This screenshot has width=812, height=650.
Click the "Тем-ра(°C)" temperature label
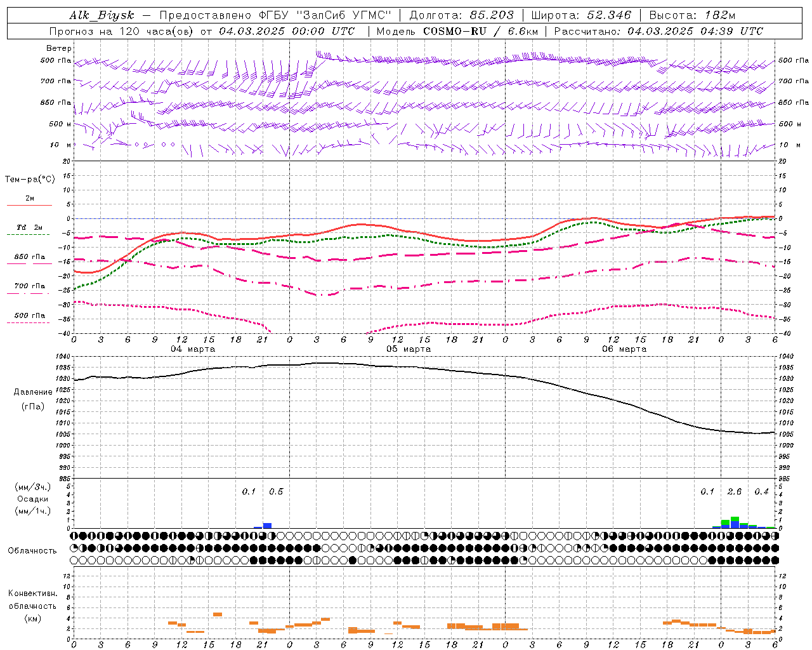(30, 180)
